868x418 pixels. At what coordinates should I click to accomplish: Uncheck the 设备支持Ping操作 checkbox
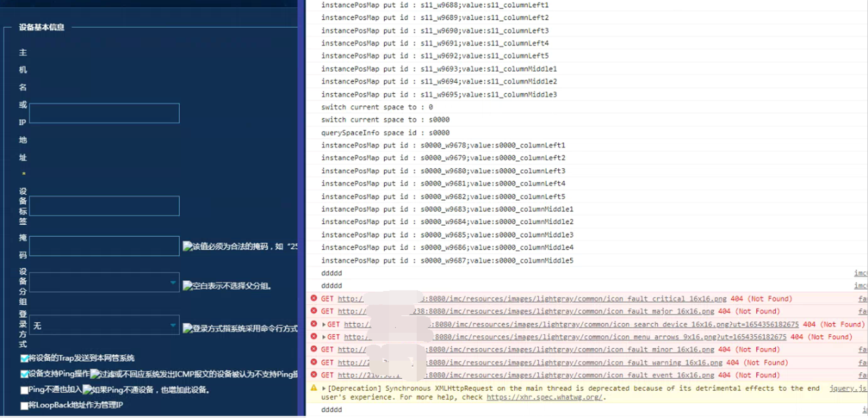tap(24, 374)
